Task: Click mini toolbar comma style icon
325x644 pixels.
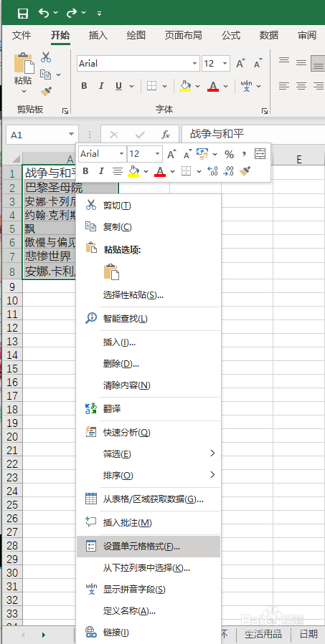Action: tap(244, 154)
